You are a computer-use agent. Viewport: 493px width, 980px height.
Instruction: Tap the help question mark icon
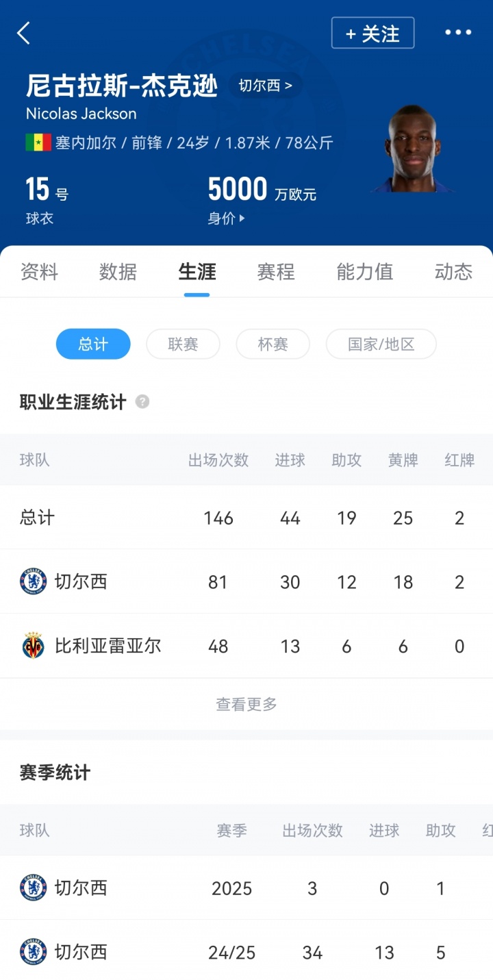click(x=142, y=402)
